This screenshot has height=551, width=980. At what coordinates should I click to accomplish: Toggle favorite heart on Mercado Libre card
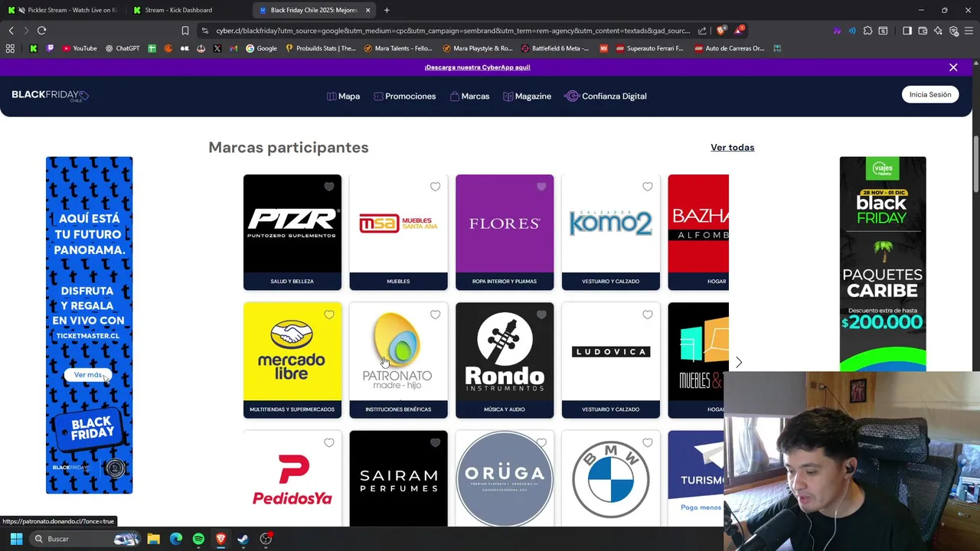[x=329, y=315]
